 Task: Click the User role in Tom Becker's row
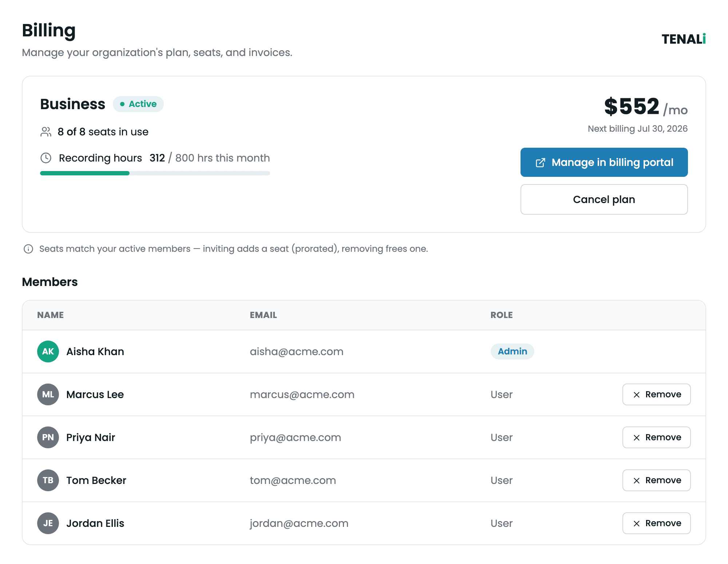click(502, 480)
